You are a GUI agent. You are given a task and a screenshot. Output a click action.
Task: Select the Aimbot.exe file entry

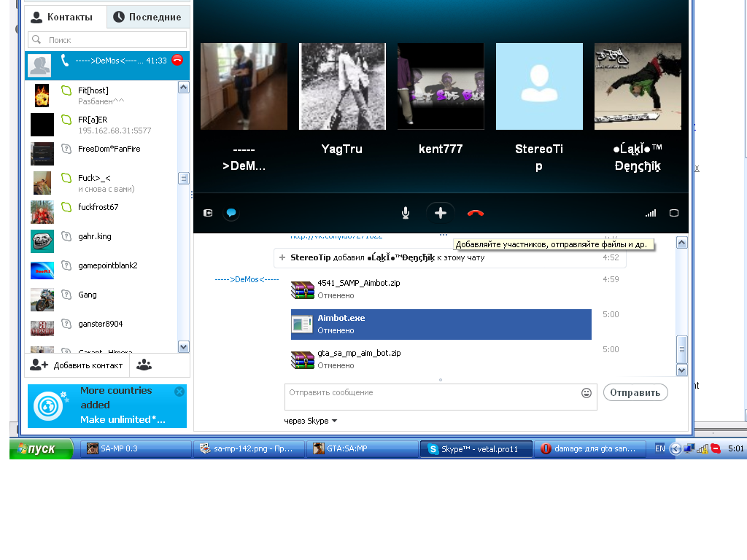pyautogui.click(x=441, y=324)
